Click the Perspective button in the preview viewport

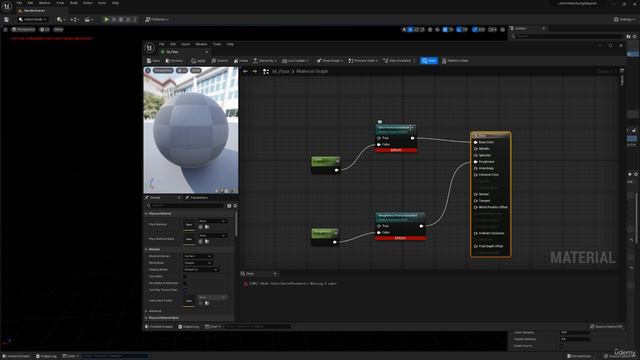pyautogui.click(x=163, y=71)
